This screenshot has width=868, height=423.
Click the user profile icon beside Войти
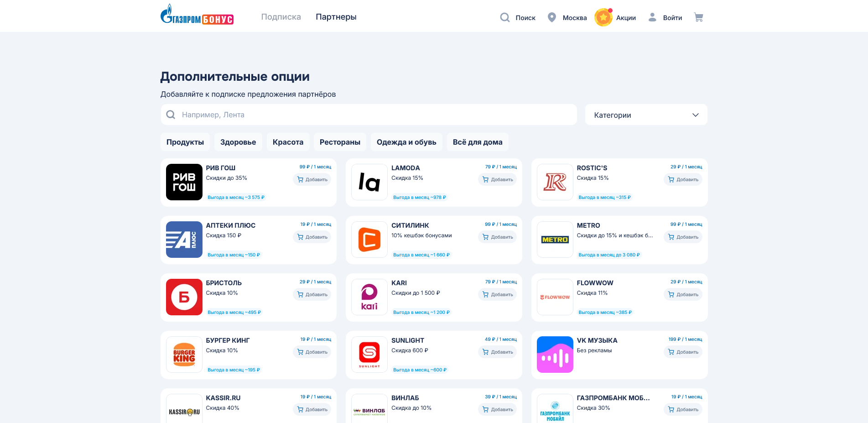pos(652,17)
